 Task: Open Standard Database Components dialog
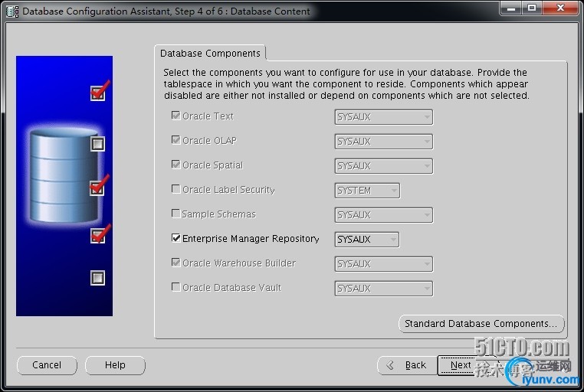click(x=481, y=324)
